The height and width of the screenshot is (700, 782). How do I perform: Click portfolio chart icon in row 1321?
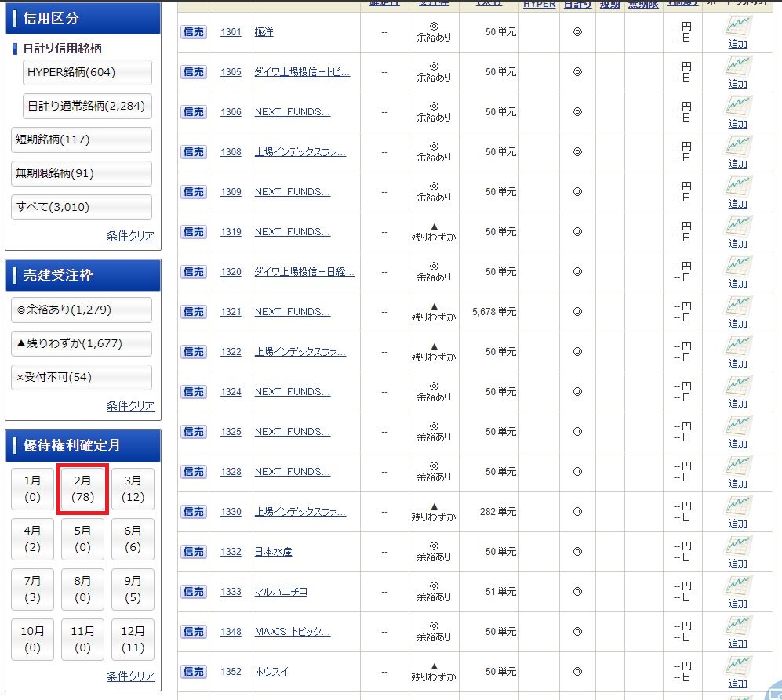pos(737,307)
